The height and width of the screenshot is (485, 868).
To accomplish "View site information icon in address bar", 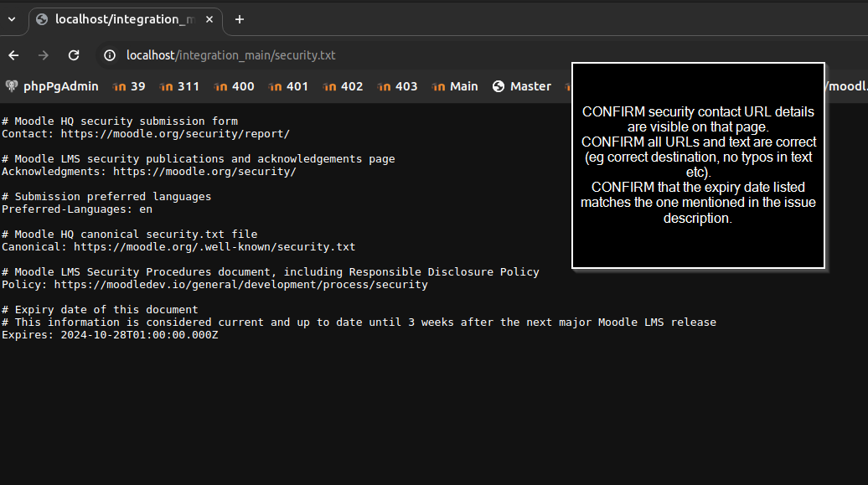I will [x=110, y=55].
